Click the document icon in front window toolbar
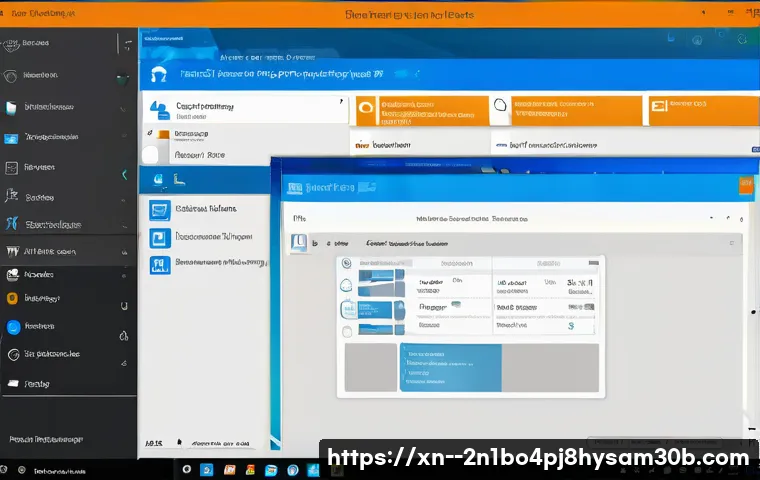Screen dimensions: 760x480 tap(297, 242)
